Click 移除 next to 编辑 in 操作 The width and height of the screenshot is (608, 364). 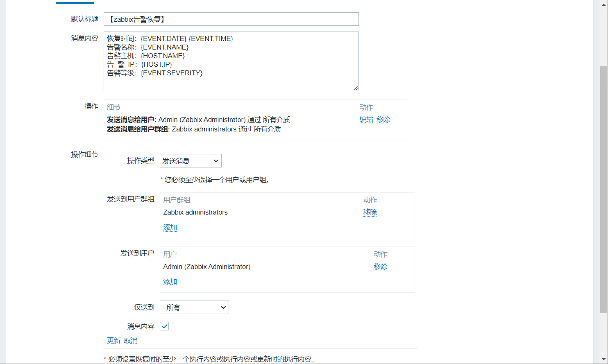tap(383, 120)
